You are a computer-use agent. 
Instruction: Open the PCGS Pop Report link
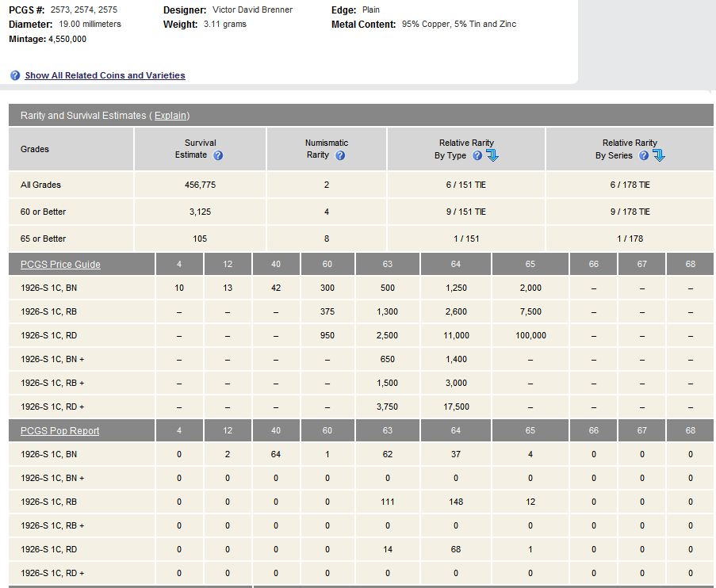click(59, 430)
